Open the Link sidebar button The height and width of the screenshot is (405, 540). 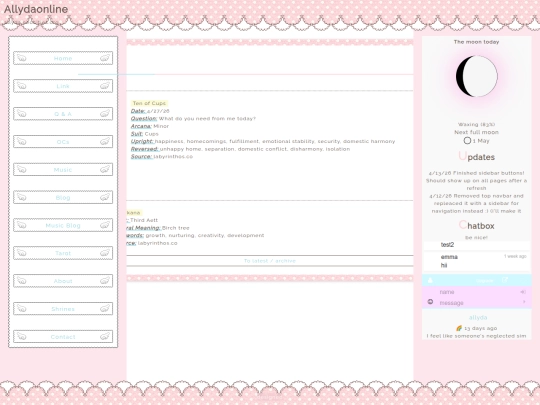tap(63, 86)
